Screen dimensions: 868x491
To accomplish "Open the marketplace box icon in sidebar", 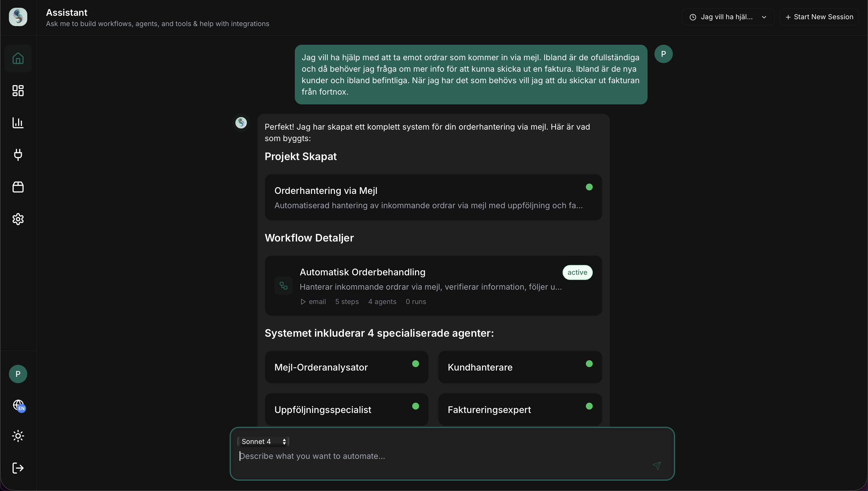I will coord(18,187).
